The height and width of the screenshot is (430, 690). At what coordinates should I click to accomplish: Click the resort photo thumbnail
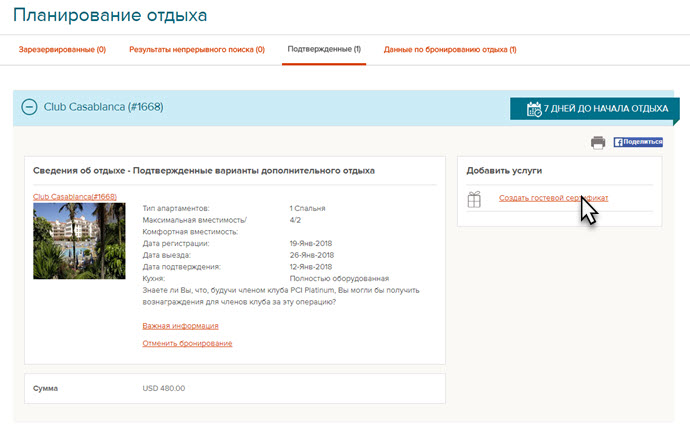coord(79,241)
